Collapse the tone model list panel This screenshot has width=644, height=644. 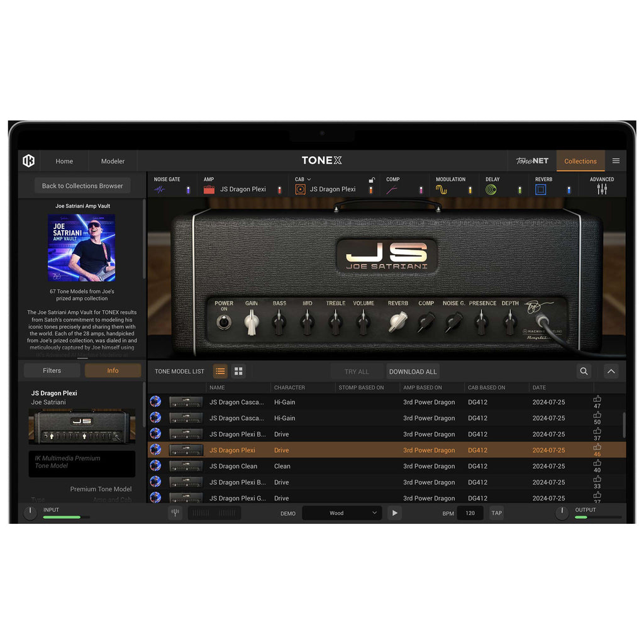(x=611, y=371)
